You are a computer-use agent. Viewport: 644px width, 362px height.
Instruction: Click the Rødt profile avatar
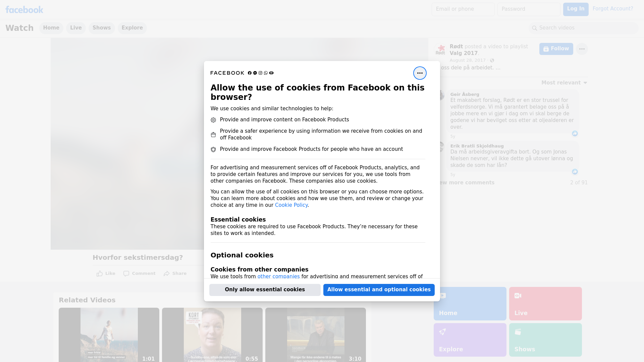pyautogui.click(x=440, y=50)
